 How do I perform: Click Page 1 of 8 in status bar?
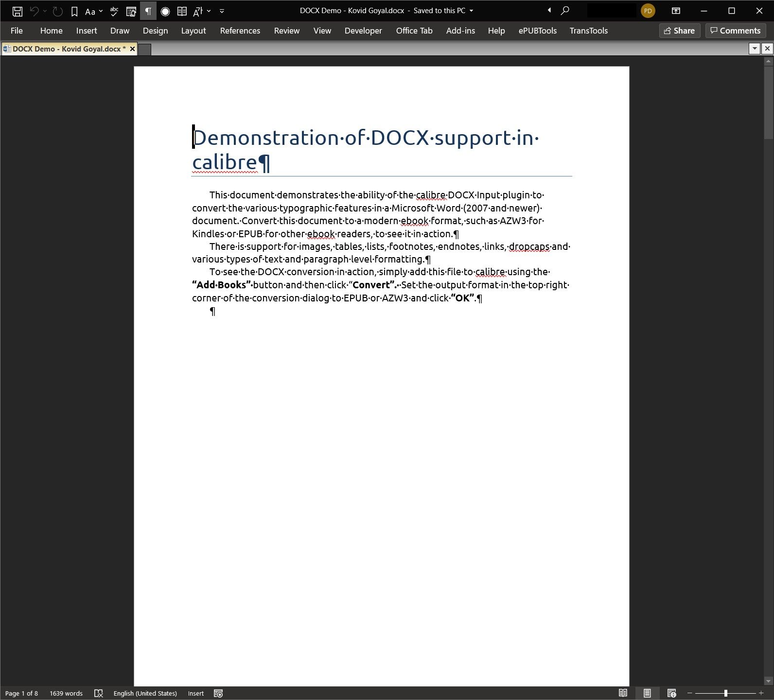pos(21,693)
